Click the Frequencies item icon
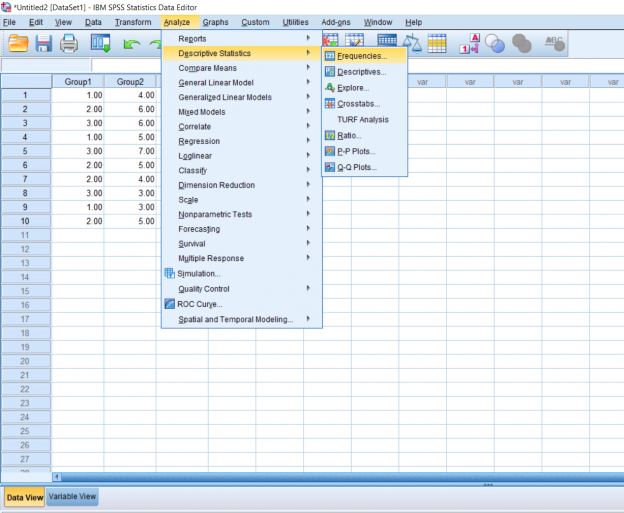The width and height of the screenshot is (624, 513). [330, 56]
